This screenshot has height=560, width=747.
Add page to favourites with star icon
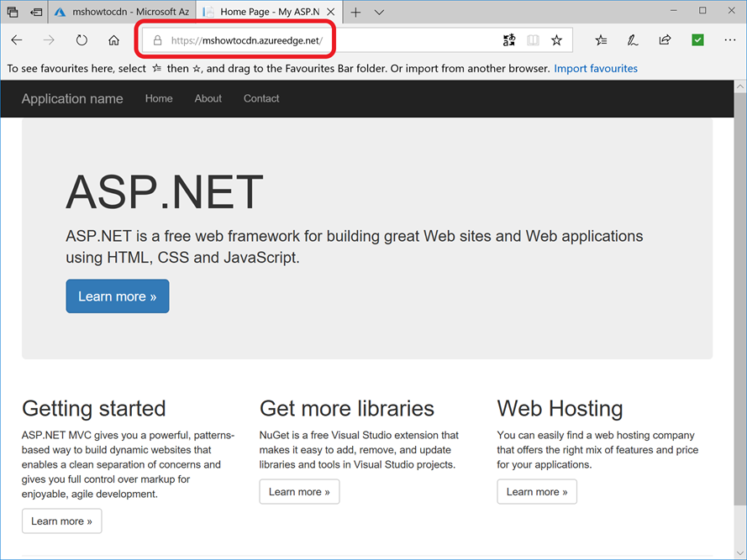click(556, 40)
